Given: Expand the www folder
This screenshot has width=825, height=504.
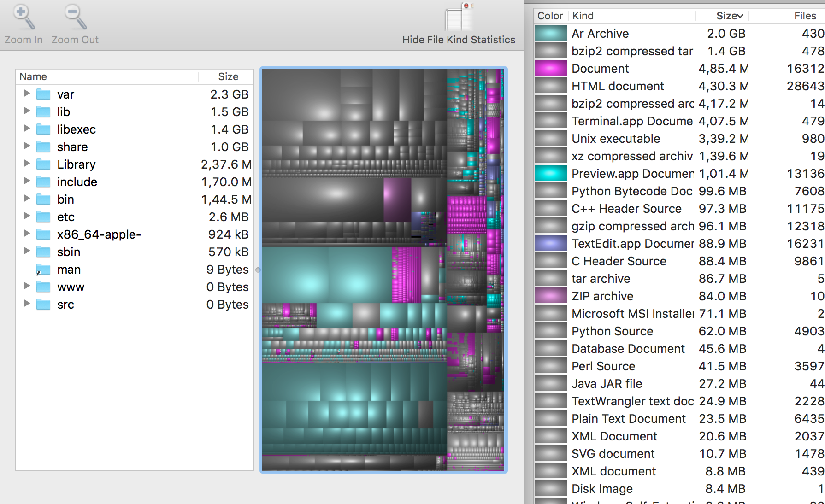Looking at the screenshot, I should click(26, 286).
